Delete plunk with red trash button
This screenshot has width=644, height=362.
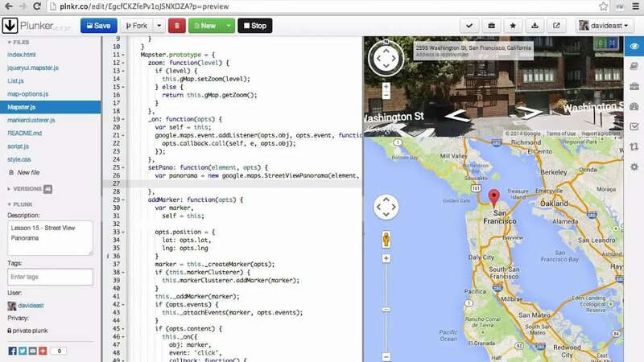(177, 26)
